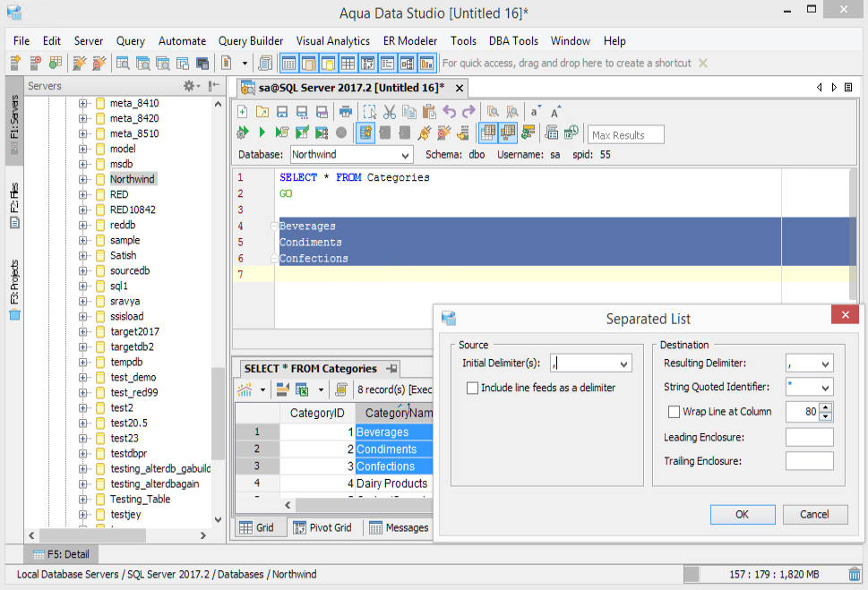Click the Export to Excel icon
This screenshot has height=590, width=868.
pyautogui.click(x=302, y=390)
